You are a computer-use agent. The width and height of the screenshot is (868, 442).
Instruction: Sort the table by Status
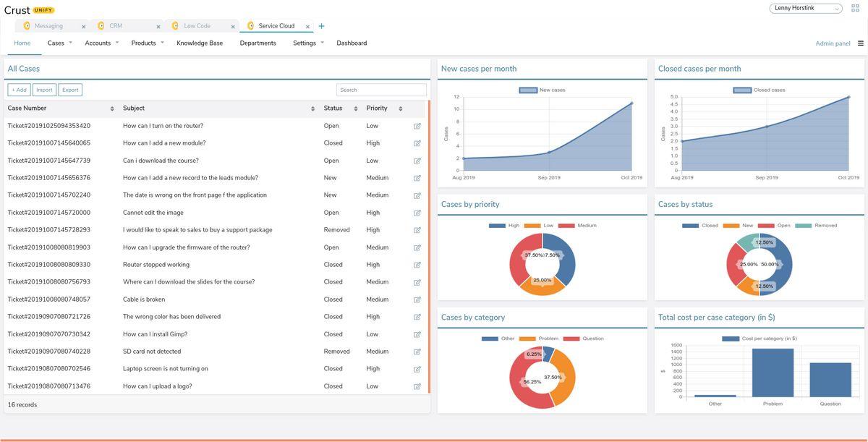[x=356, y=109]
